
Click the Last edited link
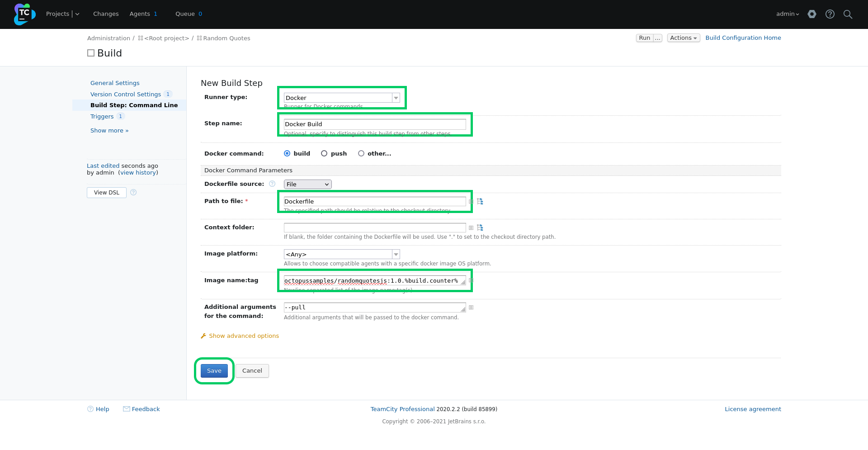(x=103, y=166)
